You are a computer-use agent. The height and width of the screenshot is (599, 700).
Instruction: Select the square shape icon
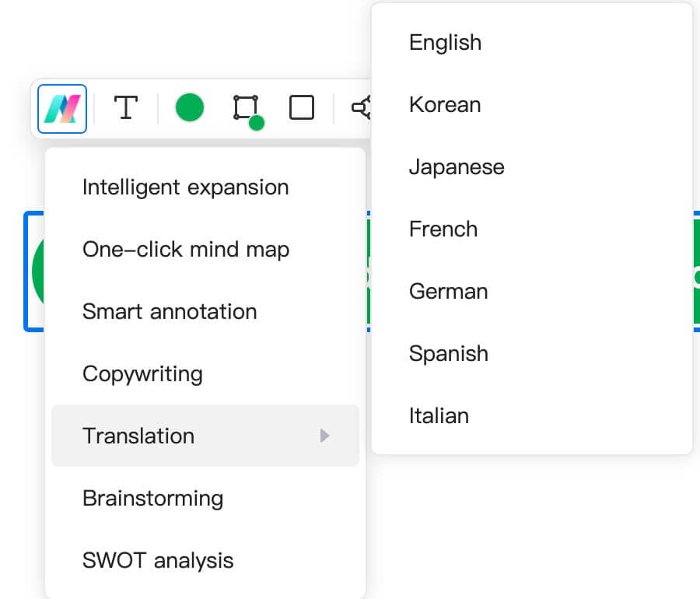click(x=302, y=107)
